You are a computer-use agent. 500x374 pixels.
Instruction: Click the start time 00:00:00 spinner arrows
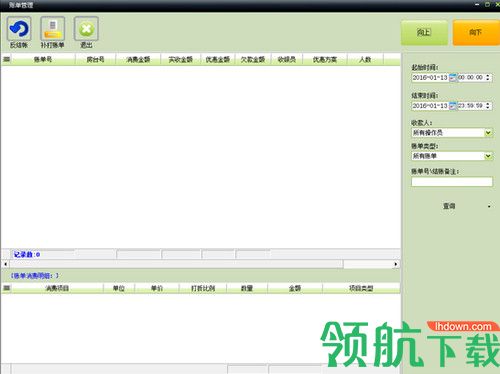[488, 77]
